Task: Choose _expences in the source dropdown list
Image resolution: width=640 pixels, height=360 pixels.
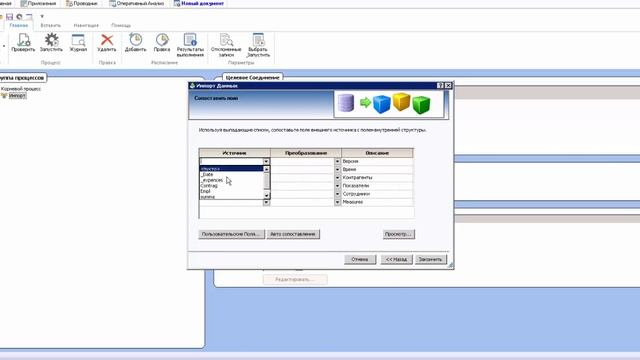Action: click(231, 180)
